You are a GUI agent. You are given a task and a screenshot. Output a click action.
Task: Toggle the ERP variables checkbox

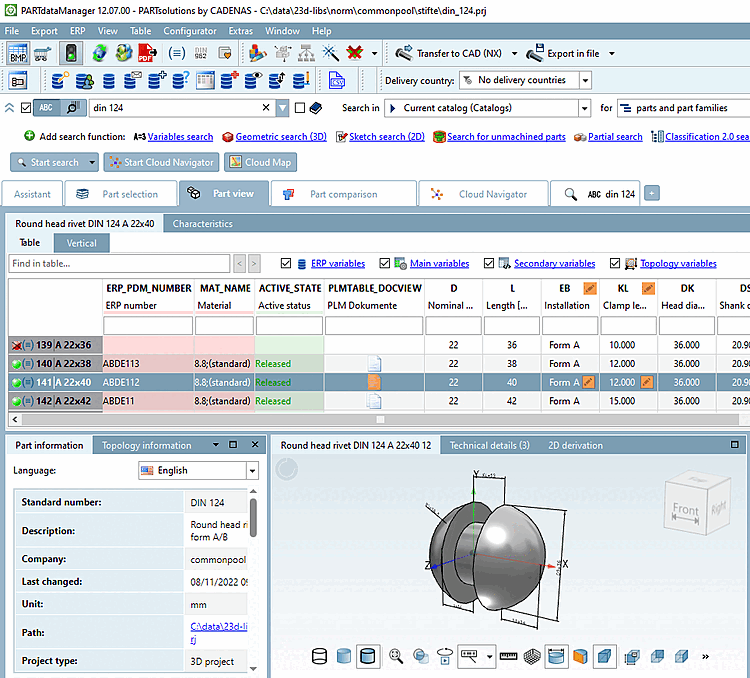tap(287, 264)
